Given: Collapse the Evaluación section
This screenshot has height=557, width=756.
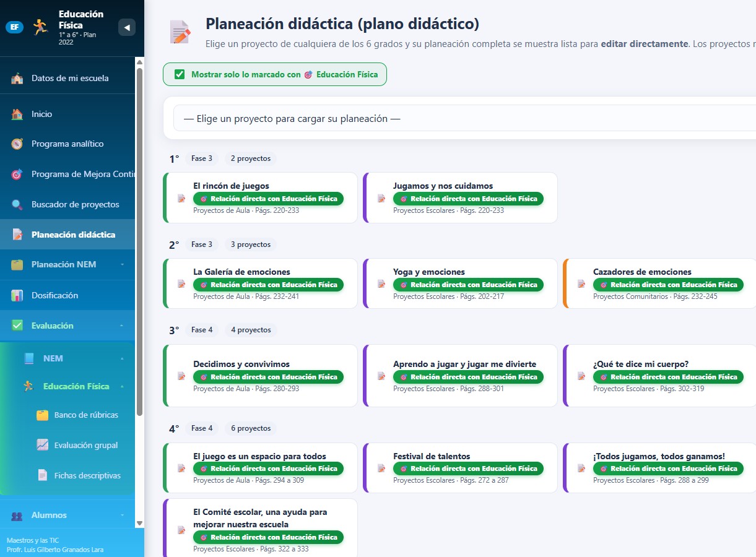Looking at the screenshot, I should pyautogui.click(x=67, y=326).
